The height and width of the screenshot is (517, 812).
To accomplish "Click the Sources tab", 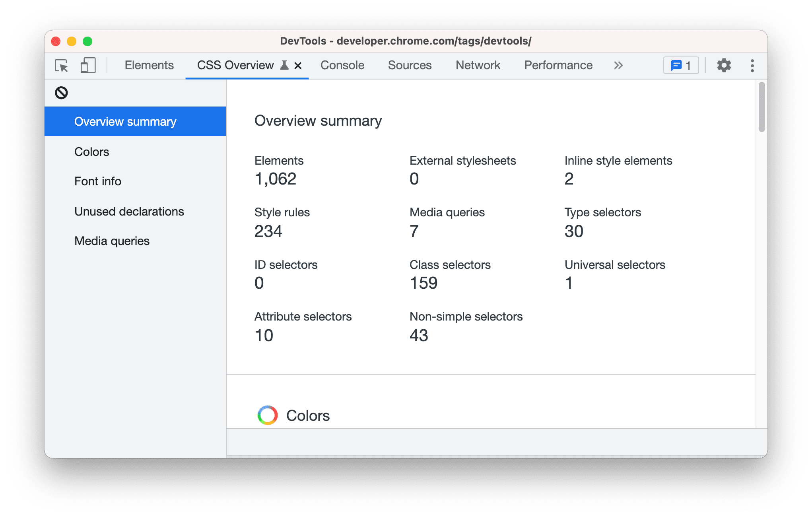I will (x=410, y=65).
